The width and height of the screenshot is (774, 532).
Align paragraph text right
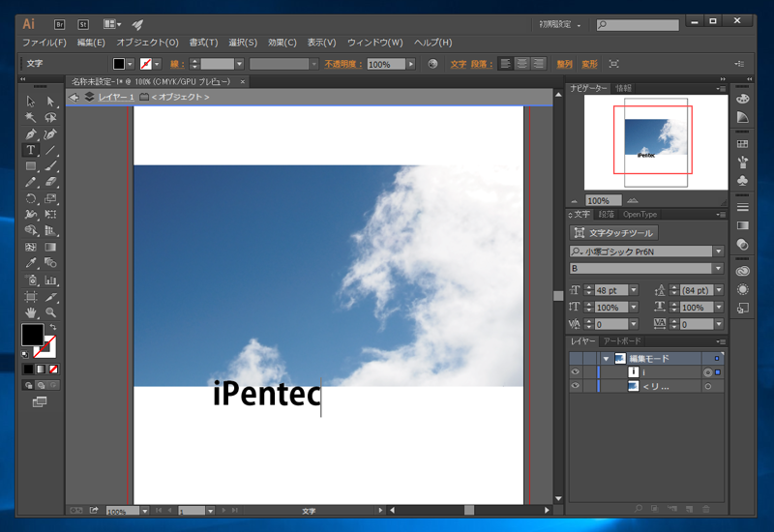tap(539, 64)
